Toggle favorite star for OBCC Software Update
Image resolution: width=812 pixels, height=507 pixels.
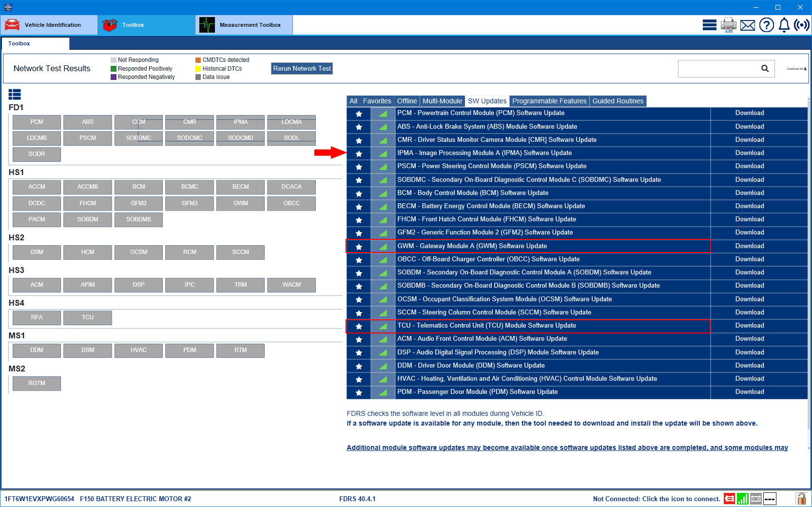click(359, 260)
